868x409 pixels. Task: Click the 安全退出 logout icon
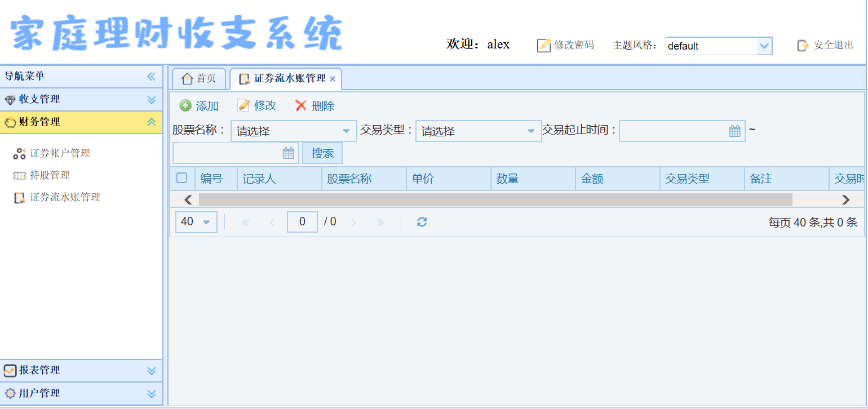pos(803,46)
